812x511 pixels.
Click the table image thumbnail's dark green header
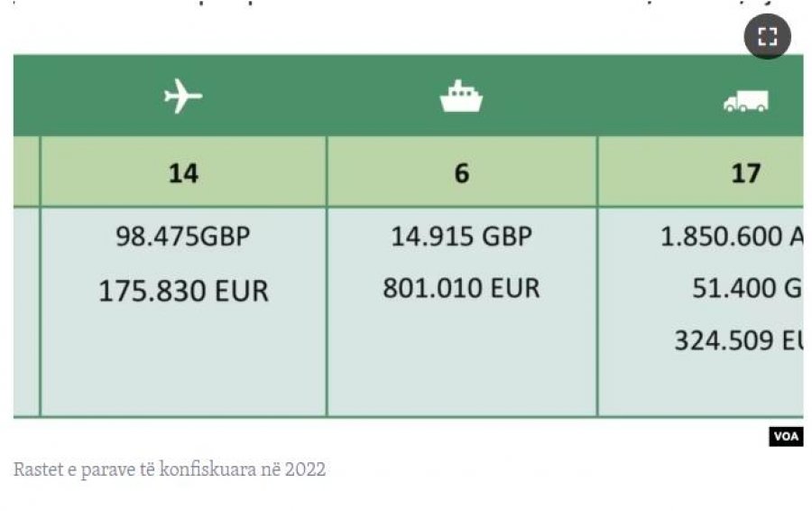325,96
